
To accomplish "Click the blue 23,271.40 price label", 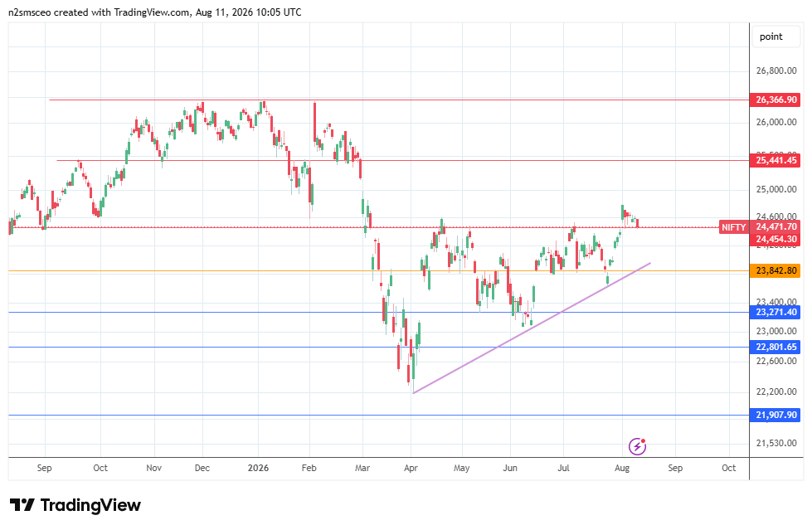I will pos(775,313).
